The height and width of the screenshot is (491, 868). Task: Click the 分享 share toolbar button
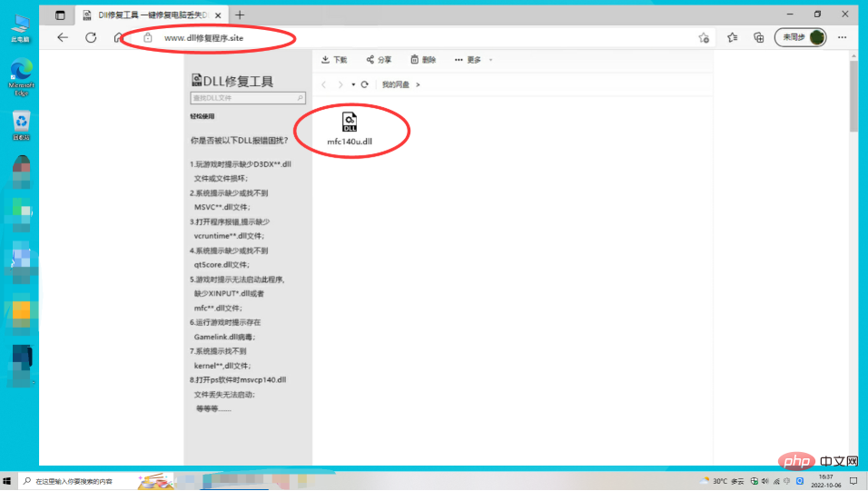pos(379,60)
